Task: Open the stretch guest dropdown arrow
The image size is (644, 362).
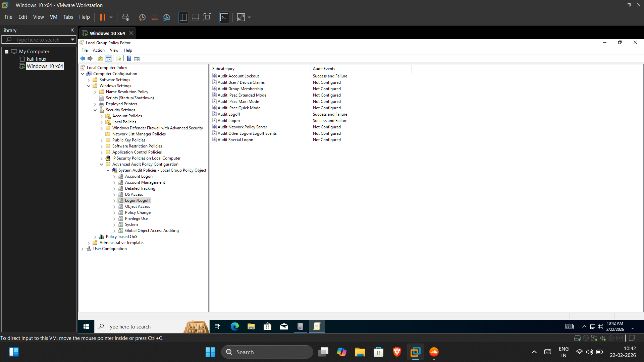Action: click(249, 17)
